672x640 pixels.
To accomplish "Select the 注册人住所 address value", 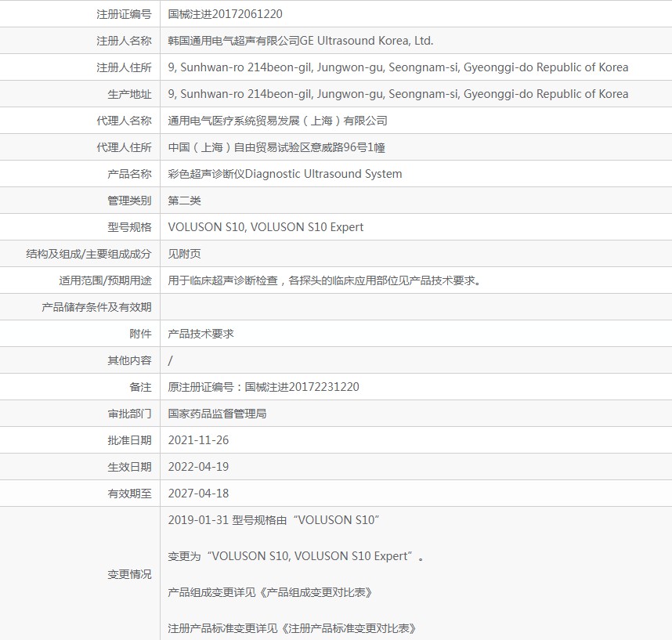I will pyautogui.click(x=398, y=67).
